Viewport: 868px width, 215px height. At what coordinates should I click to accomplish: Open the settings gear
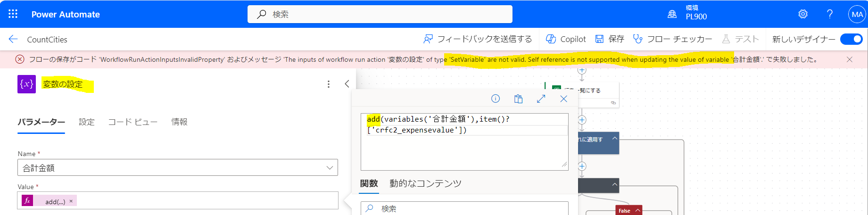[803, 14]
